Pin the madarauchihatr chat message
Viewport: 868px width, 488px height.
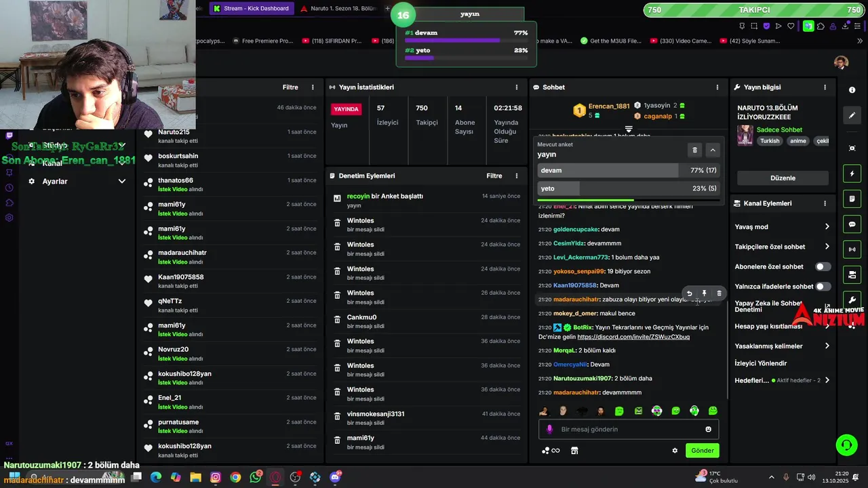704,293
